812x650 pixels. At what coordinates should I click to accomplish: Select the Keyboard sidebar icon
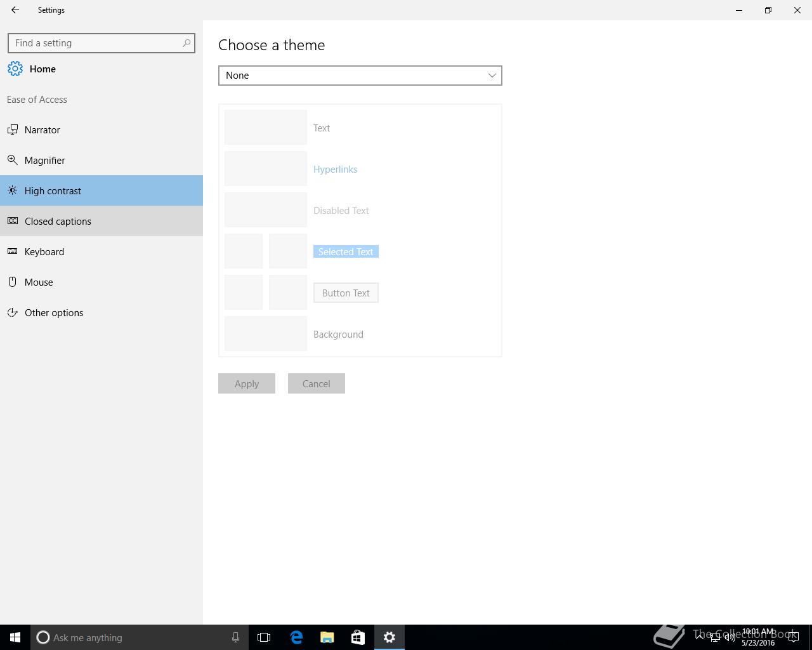click(x=13, y=251)
